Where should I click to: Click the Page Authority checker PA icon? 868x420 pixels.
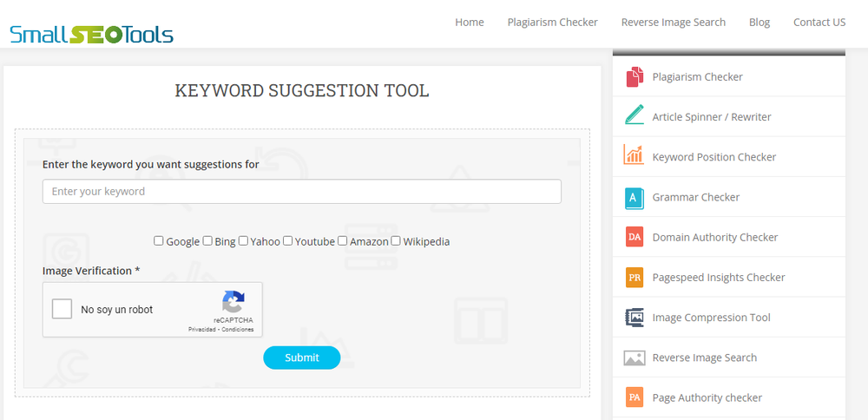(x=635, y=397)
